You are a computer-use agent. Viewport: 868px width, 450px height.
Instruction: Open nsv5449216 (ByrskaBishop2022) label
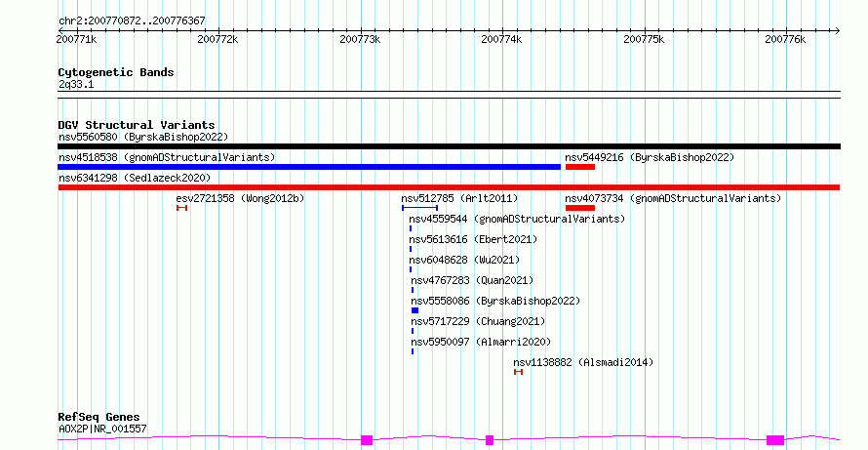tap(650, 157)
